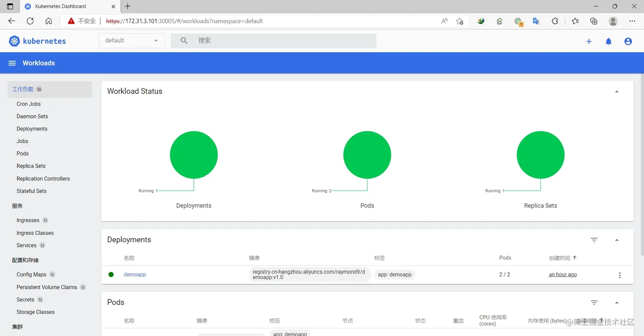Click the Deployments filter icon
The image size is (644, 336).
click(594, 240)
